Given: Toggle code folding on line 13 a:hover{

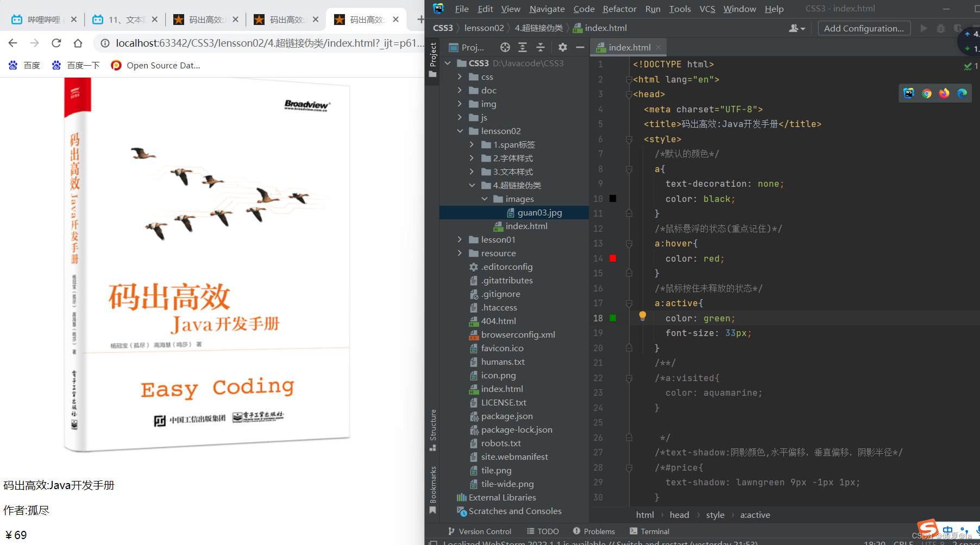Looking at the screenshot, I should (x=629, y=244).
